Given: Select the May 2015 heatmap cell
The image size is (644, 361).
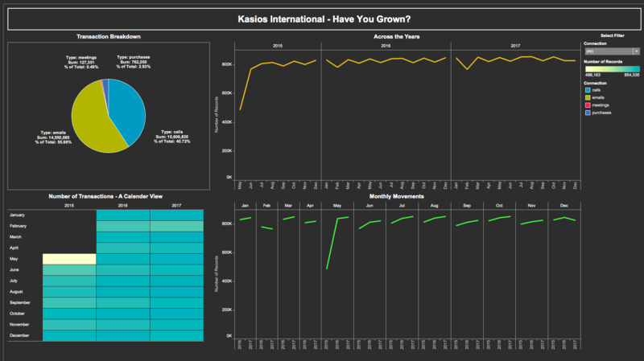Looking at the screenshot, I should tap(69, 259).
